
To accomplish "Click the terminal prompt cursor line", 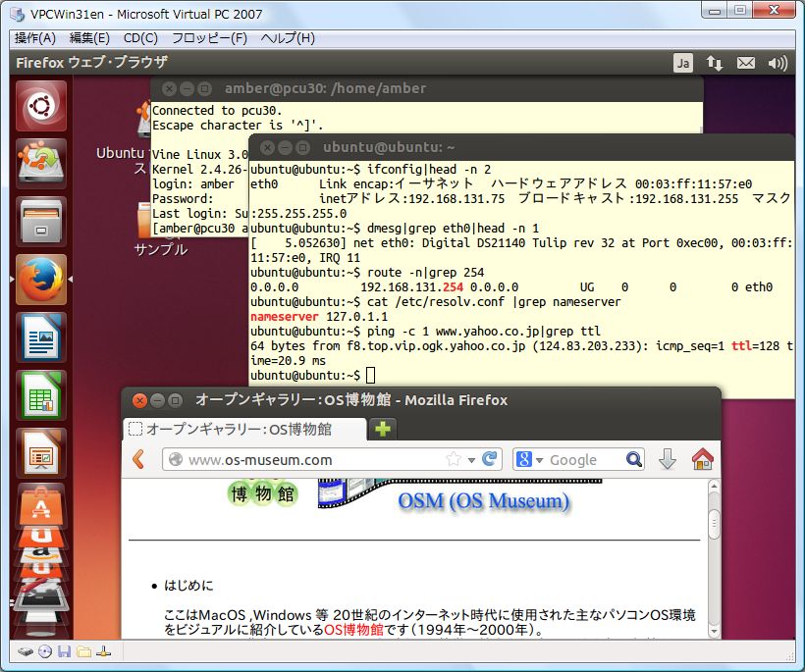I will pyautogui.click(x=312, y=376).
